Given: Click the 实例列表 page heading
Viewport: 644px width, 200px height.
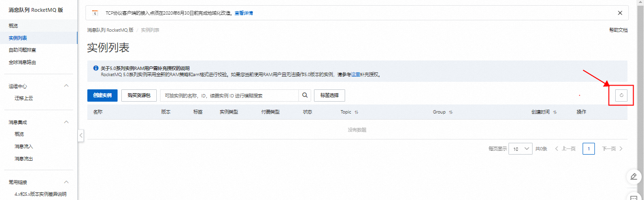Looking at the screenshot, I should (x=108, y=48).
